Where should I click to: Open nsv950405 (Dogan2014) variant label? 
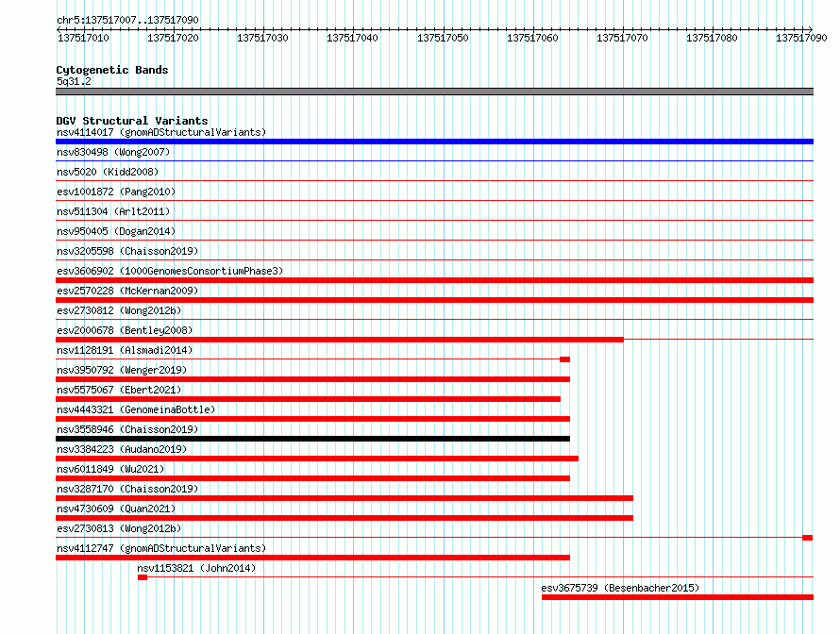(116, 231)
